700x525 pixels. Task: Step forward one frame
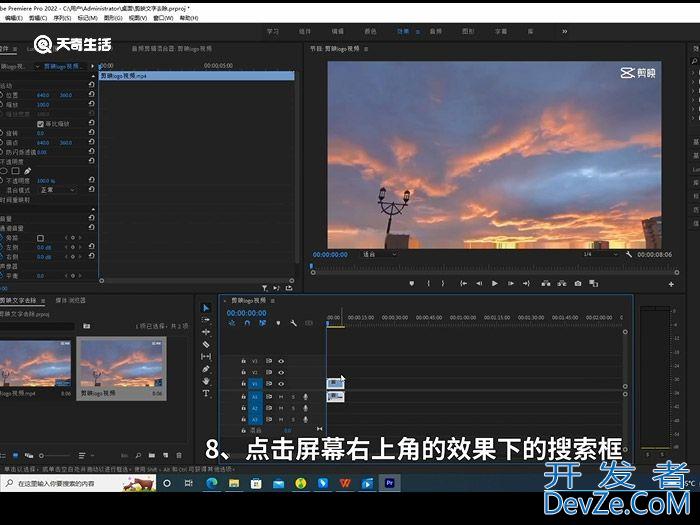(x=511, y=283)
